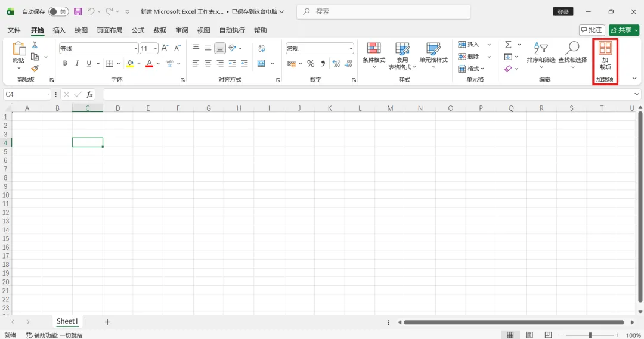The height and width of the screenshot is (339, 644).
Task: Switch to Page Layout (页面布局) tab
Action: pos(109,30)
